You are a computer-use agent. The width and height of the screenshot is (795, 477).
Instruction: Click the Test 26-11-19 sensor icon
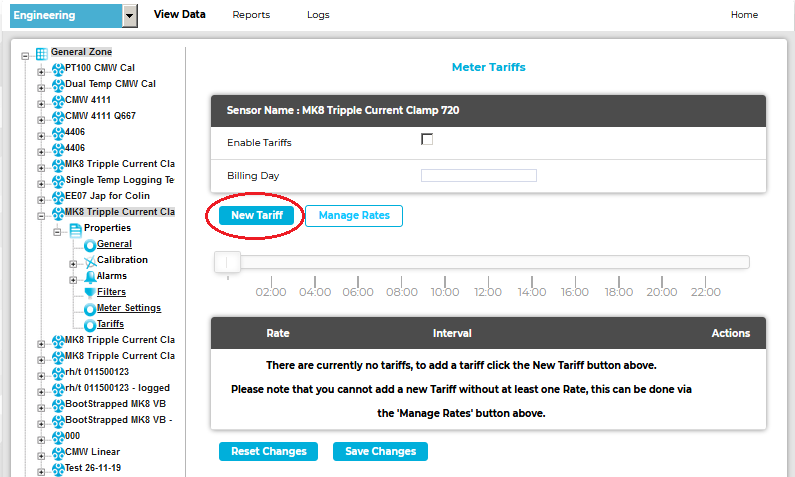click(x=58, y=470)
